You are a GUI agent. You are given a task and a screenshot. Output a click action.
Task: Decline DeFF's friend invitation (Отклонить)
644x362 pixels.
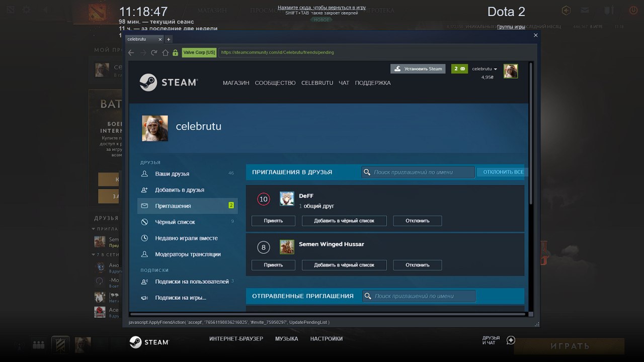coord(418,221)
